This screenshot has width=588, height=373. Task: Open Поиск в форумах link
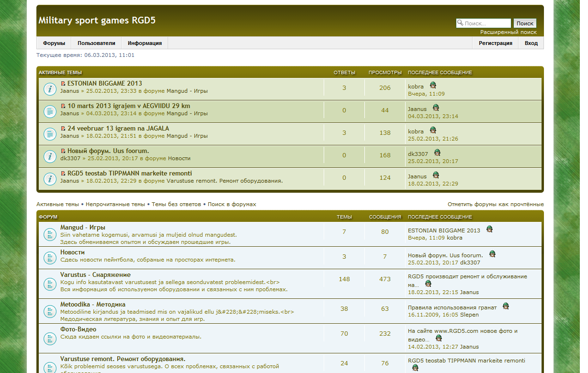(232, 204)
